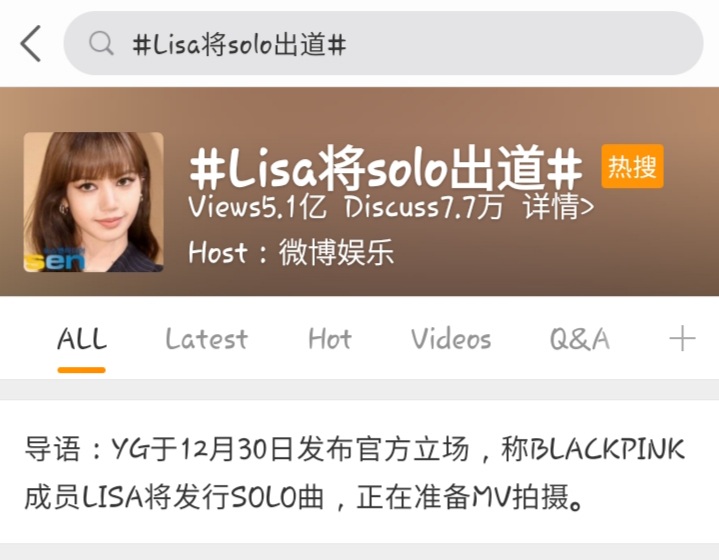Viewport: 719px width, 560px height.
Task: Open the Q&A tab
Action: click(580, 339)
